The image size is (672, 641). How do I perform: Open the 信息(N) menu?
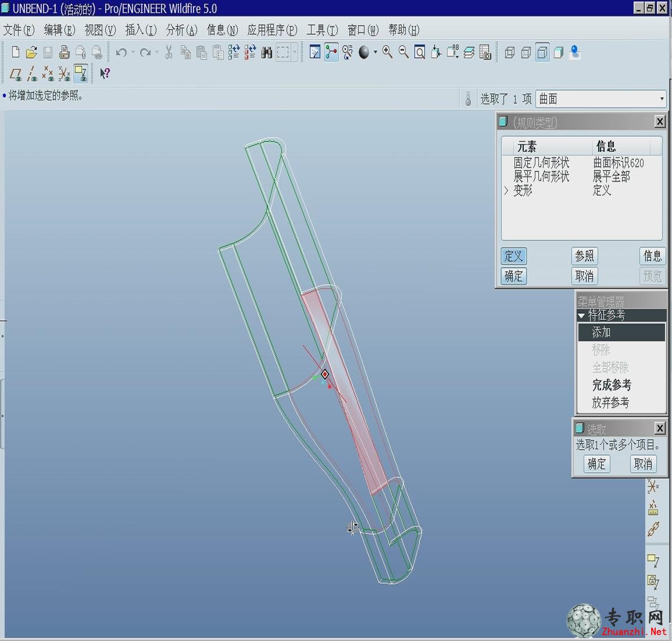click(223, 30)
